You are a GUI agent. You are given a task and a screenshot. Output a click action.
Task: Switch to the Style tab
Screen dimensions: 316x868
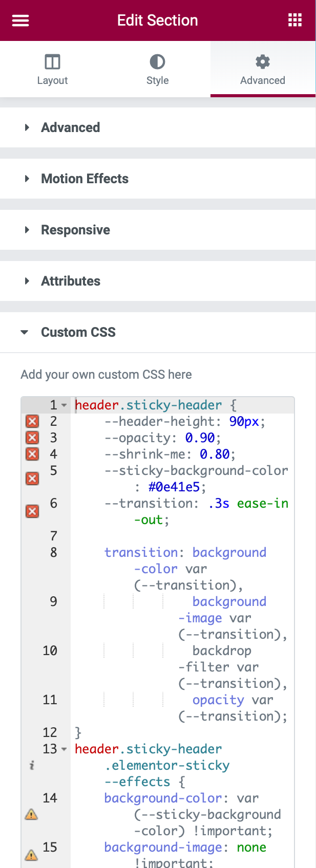click(157, 69)
